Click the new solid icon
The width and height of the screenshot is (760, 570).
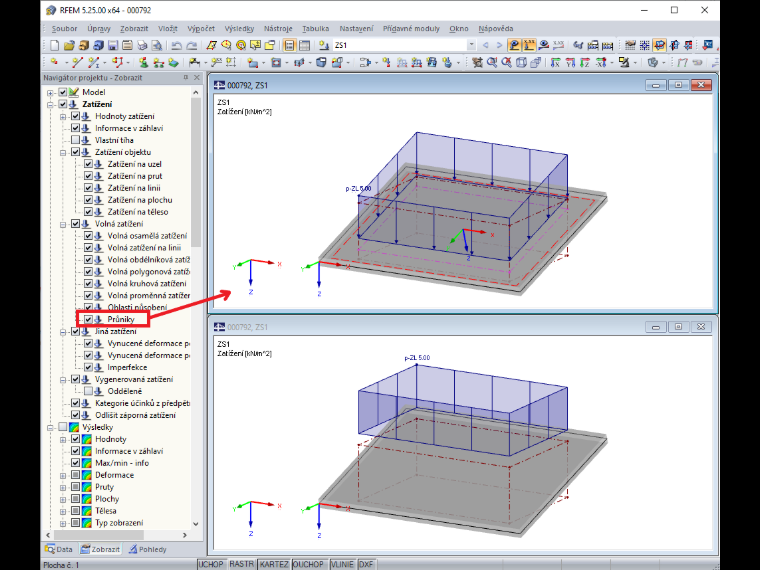click(321, 62)
